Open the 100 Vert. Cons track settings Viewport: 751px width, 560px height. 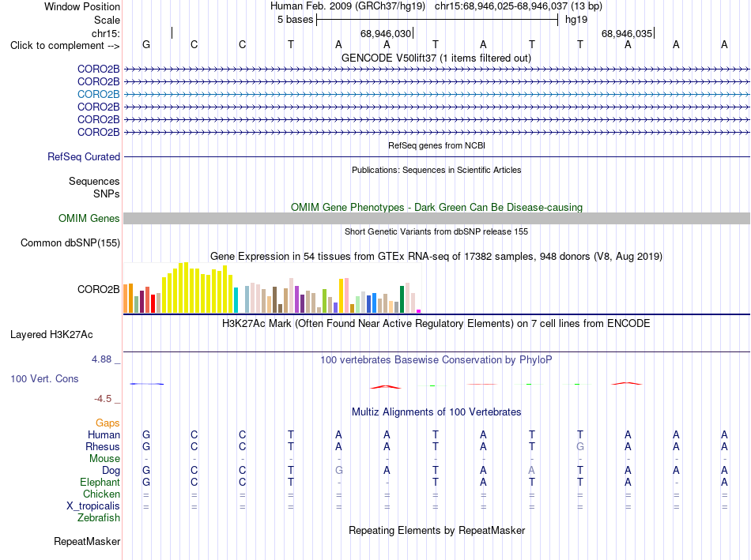coord(44,378)
